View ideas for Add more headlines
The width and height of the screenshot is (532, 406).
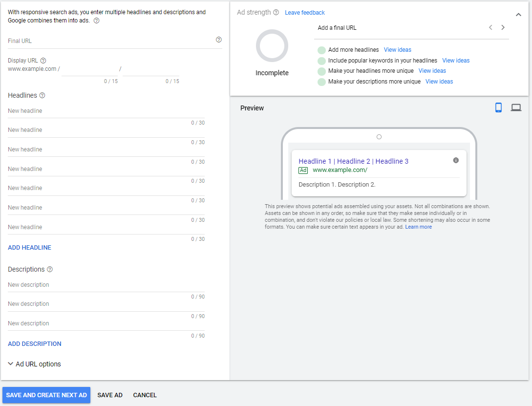[397, 50]
